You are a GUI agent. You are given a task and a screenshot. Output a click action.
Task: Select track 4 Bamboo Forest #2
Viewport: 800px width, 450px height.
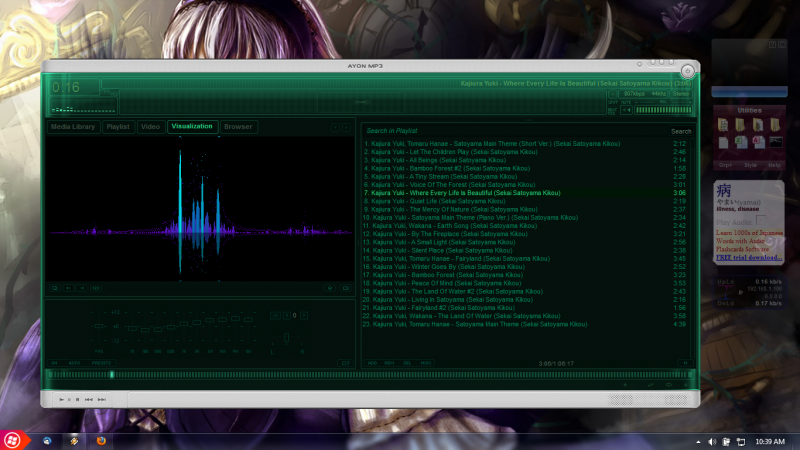(524, 168)
